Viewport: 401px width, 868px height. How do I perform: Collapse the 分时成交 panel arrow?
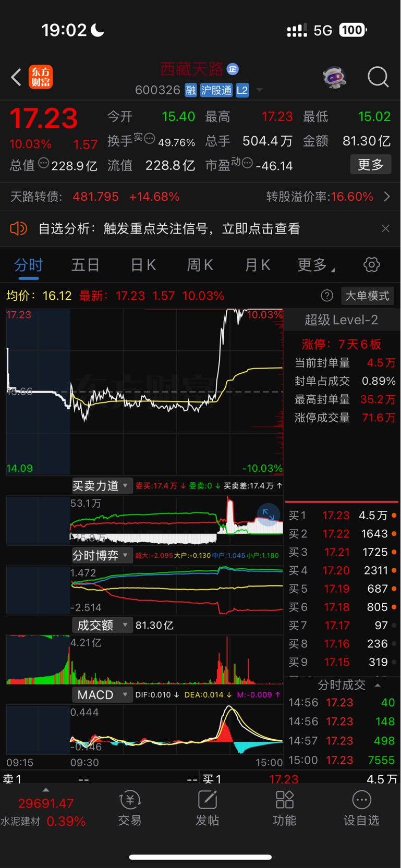[x=378, y=685]
